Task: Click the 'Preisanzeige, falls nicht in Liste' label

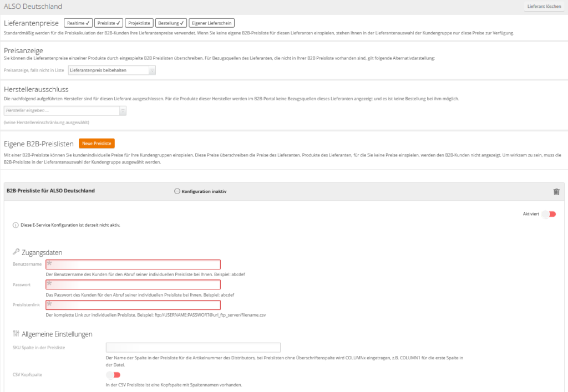Action: click(x=34, y=70)
